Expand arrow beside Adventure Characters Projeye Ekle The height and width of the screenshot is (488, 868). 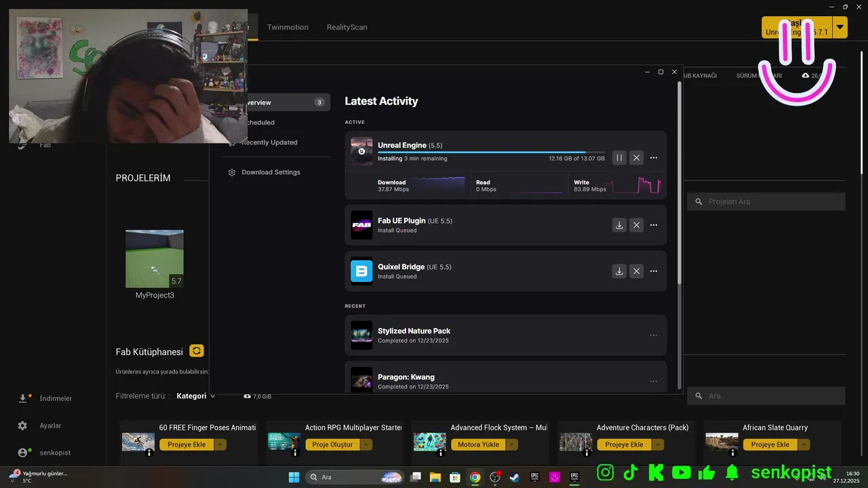coord(658,445)
